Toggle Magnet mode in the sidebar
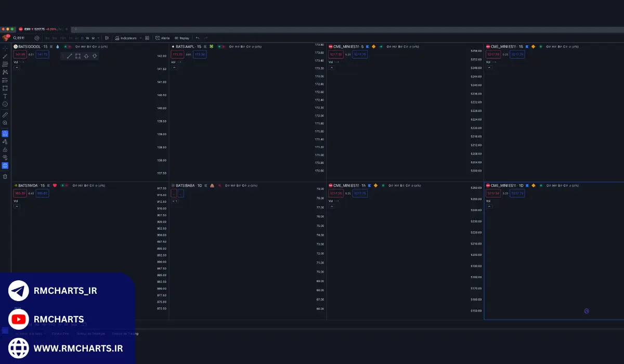 5,134
